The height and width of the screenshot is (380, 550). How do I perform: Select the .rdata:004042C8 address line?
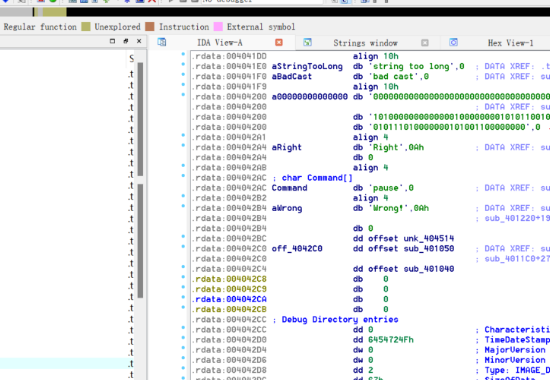[x=229, y=279]
